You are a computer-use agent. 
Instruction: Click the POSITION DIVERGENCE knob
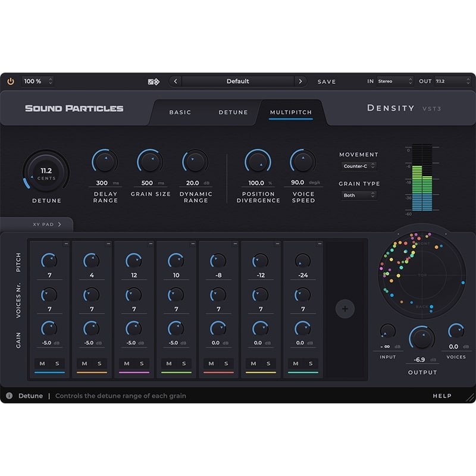[x=258, y=161]
